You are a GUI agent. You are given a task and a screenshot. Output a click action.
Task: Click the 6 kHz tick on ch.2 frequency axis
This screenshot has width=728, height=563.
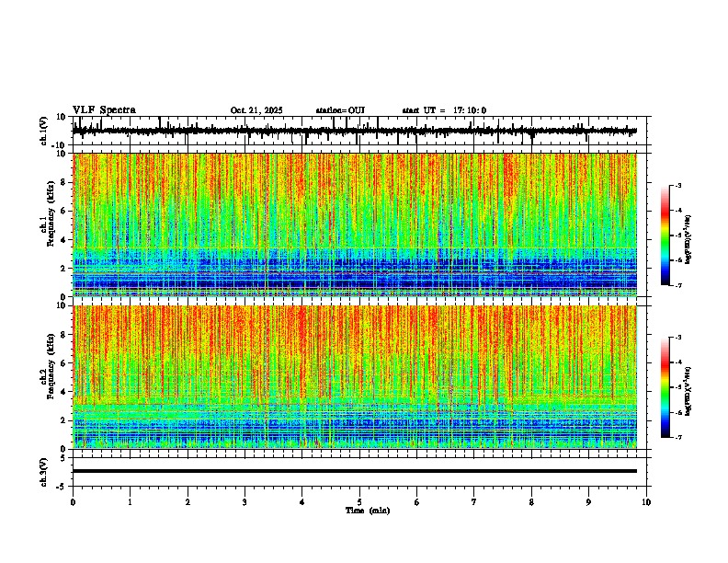[64, 363]
